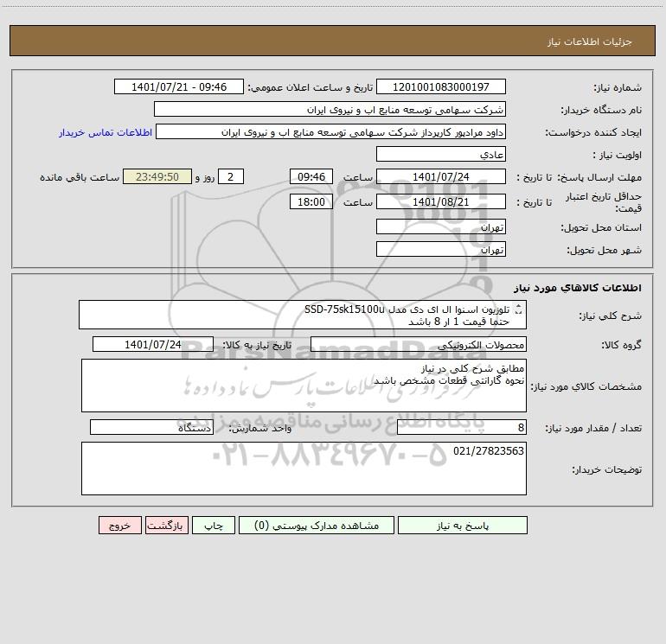666x644 pixels.
Task: Click the پاسخ به نیاز button
Action: tap(462, 526)
